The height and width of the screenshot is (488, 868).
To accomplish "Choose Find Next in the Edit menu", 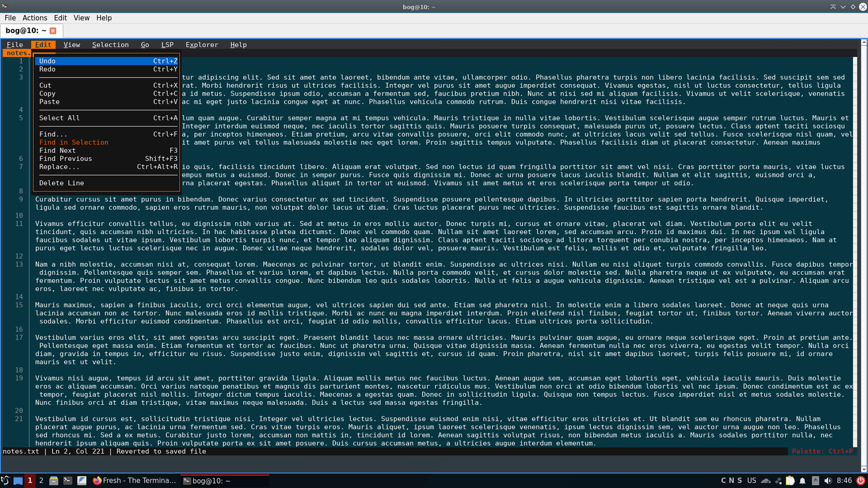I will [x=107, y=150].
